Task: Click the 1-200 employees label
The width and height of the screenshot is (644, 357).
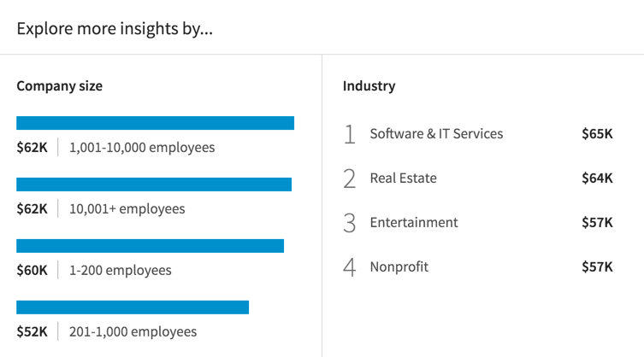Action: 121,271
